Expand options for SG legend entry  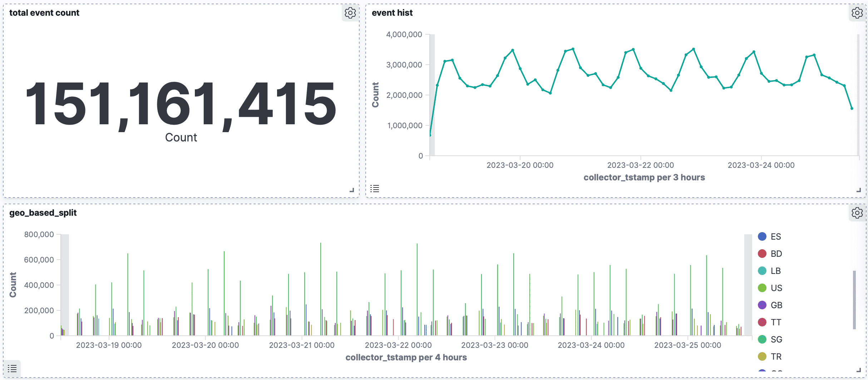point(776,340)
